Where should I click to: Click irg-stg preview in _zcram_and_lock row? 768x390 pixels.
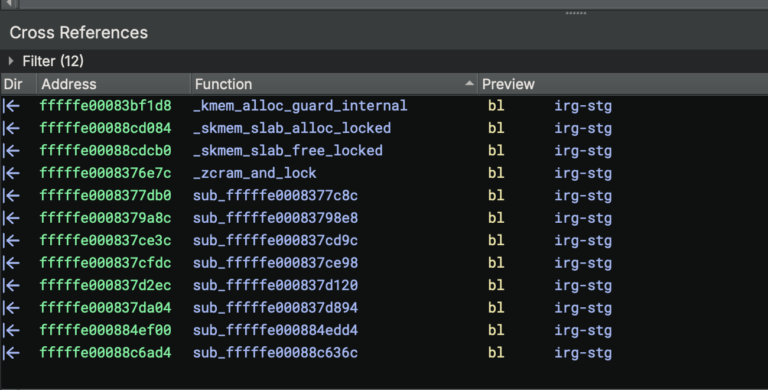point(583,173)
